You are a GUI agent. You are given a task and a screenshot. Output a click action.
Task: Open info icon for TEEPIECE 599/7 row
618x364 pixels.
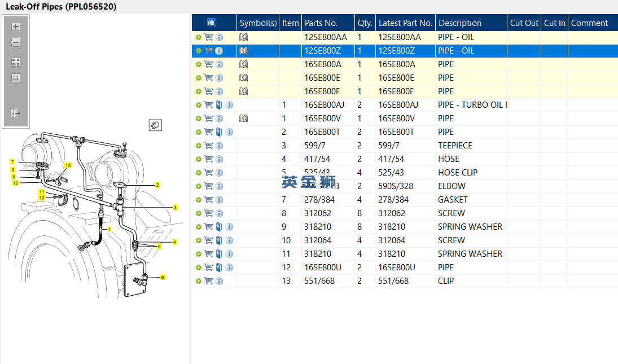tap(219, 146)
